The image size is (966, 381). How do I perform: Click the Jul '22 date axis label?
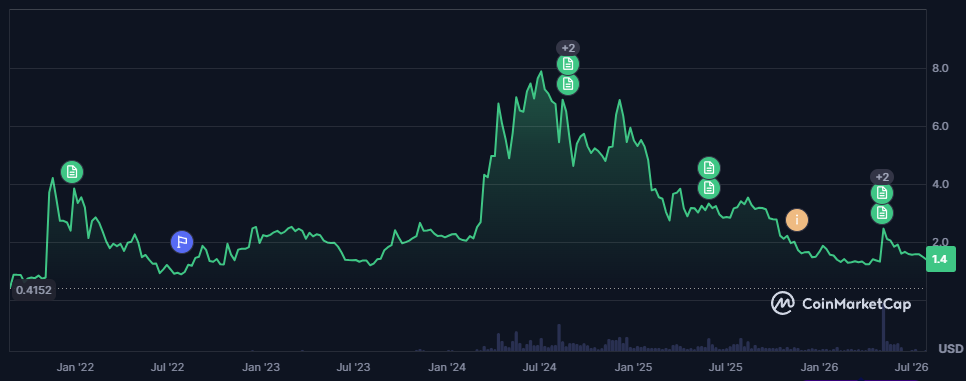[168, 368]
